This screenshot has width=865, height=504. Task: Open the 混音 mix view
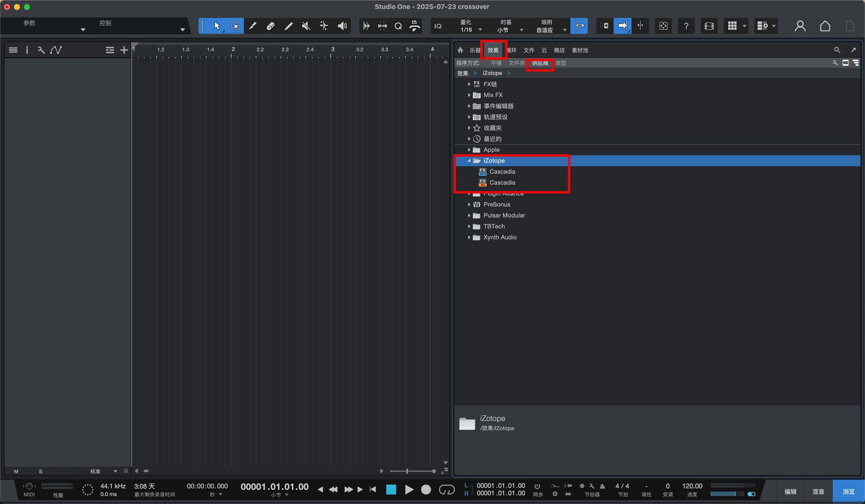[818, 491]
